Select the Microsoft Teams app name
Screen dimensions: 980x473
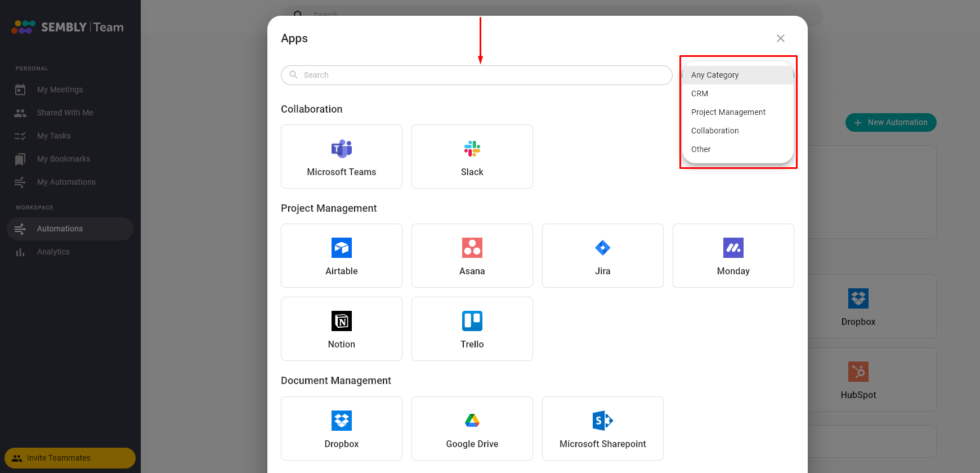342,172
